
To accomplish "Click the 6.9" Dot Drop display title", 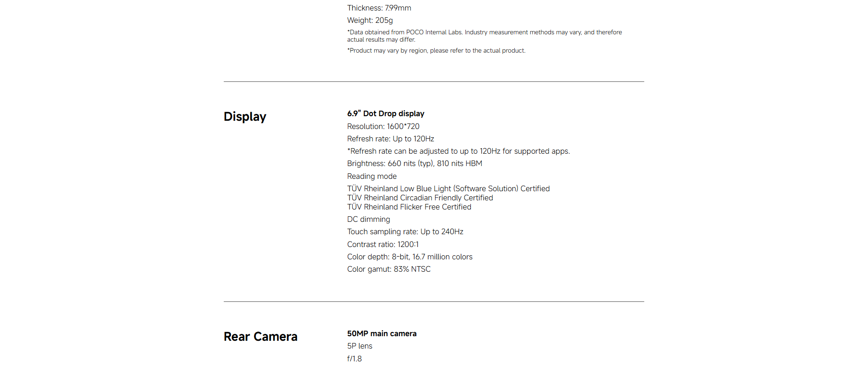I will click(x=385, y=113).
